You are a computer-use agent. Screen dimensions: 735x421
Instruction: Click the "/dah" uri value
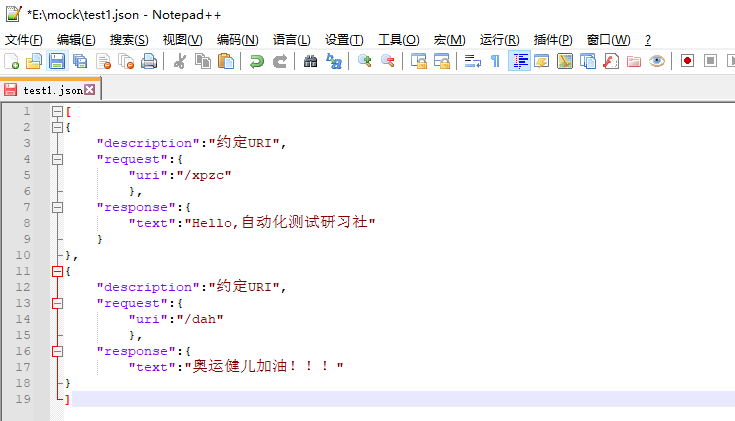(200, 319)
